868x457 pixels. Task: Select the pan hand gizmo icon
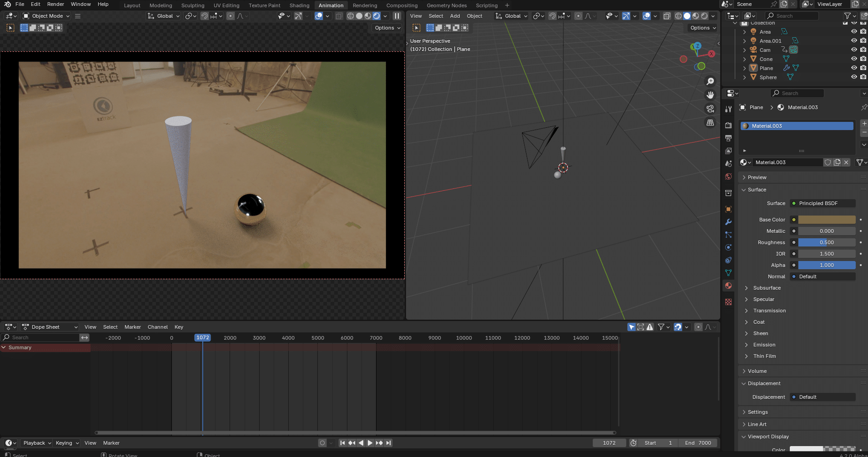click(x=710, y=95)
